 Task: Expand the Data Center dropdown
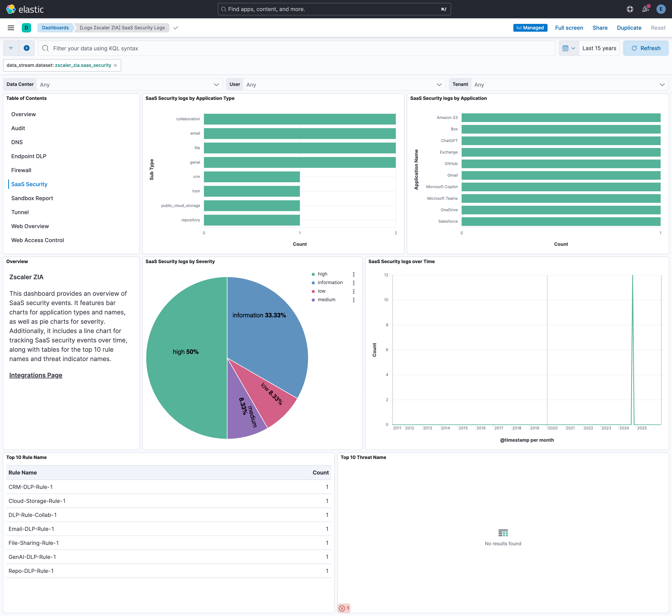point(130,85)
